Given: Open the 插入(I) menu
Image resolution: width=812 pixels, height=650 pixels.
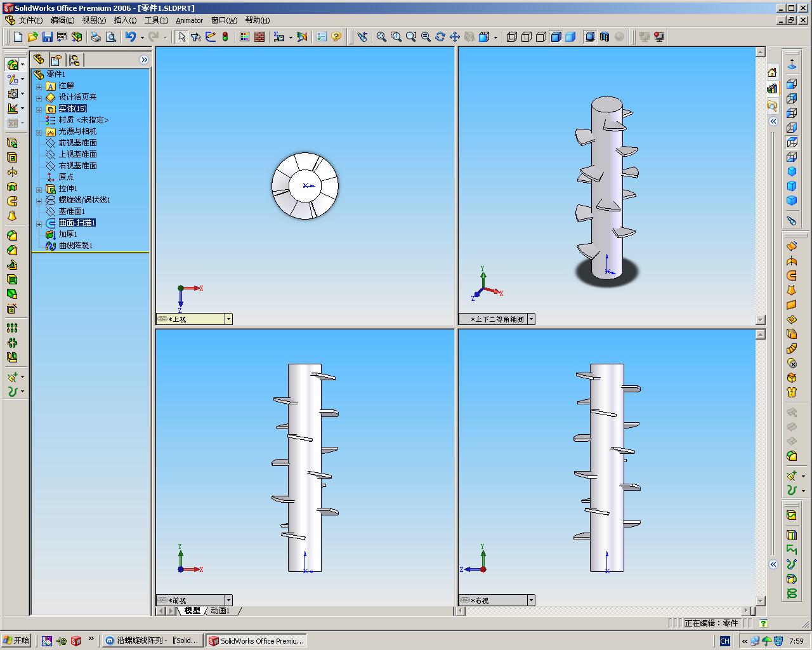Looking at the screenshot, I should click(125, 20).
